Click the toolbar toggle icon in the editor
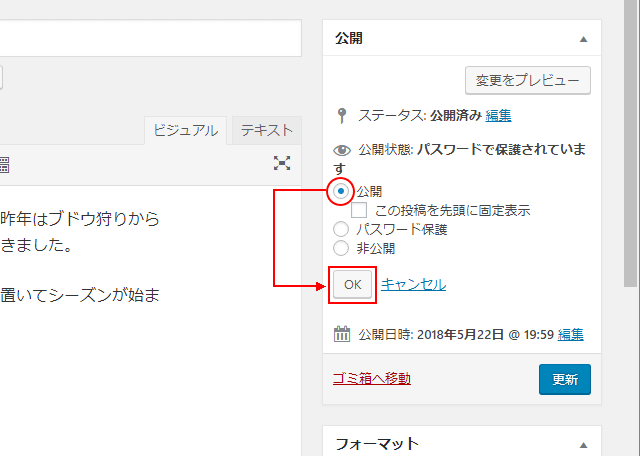The image size is (640, 456). point(4,165)
